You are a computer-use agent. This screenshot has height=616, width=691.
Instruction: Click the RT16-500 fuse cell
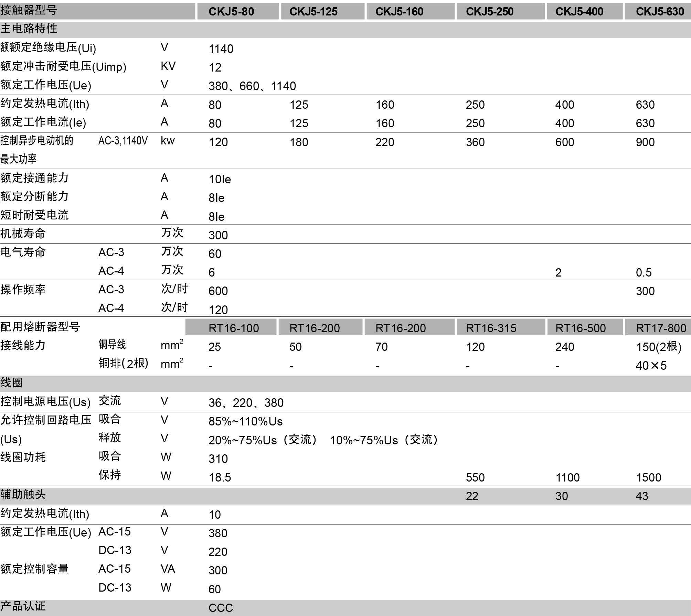581,328
